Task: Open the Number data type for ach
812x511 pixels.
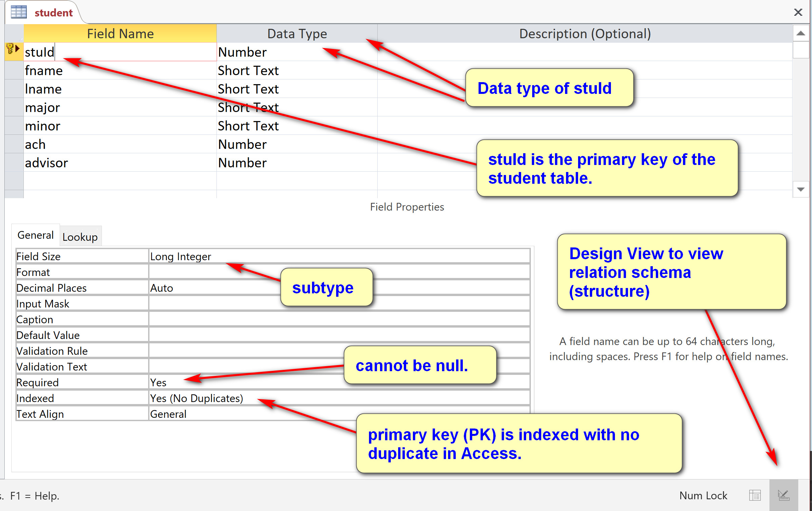Action: pos(297,145)
